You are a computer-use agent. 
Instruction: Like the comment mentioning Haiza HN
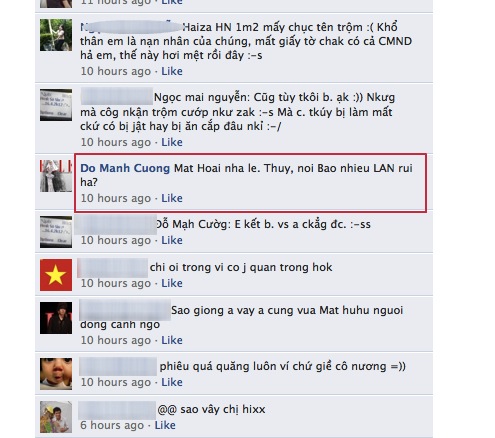coord(172,71)
